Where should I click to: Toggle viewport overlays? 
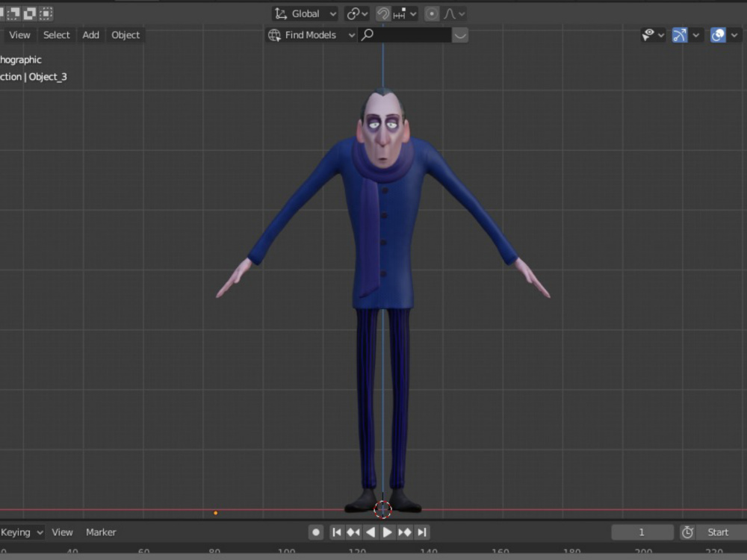pos(718,35)
